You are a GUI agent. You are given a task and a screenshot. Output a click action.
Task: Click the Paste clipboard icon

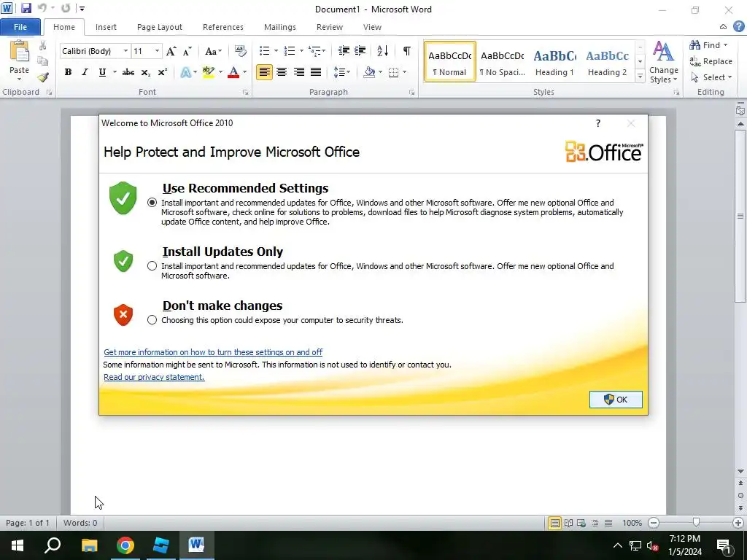point(20,52)
